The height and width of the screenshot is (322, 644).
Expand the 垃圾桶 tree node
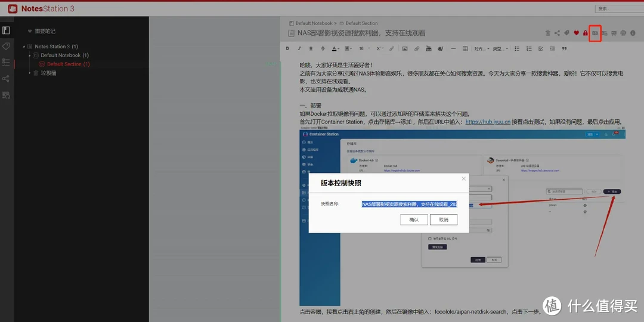(x=30, y=73)
